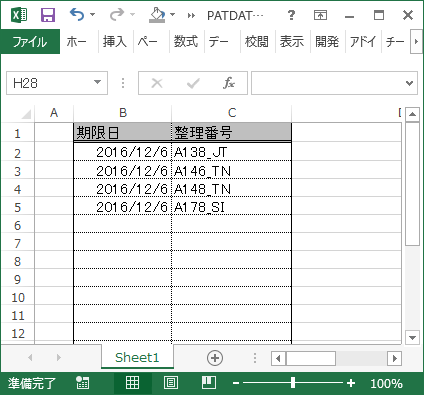
Task: Open the fill color dropdown arrow
Action: (172, 15)
